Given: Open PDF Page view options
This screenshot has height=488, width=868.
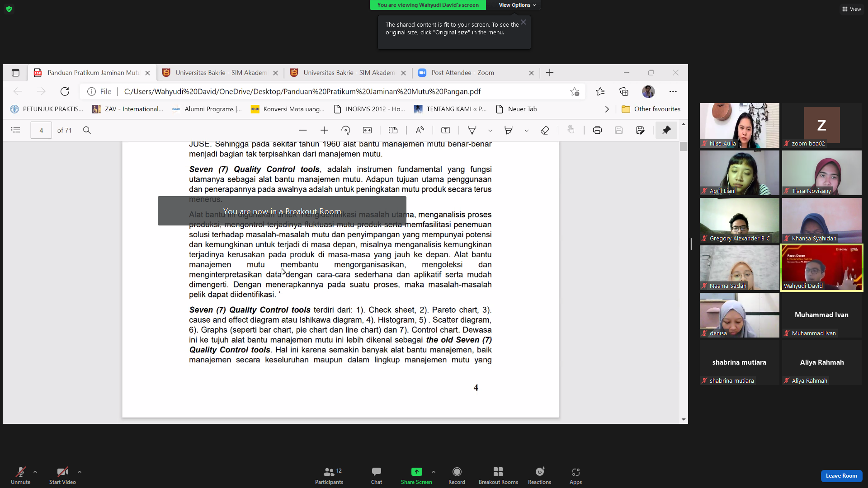Looking at the screenshot, I should tap(393, 130).
